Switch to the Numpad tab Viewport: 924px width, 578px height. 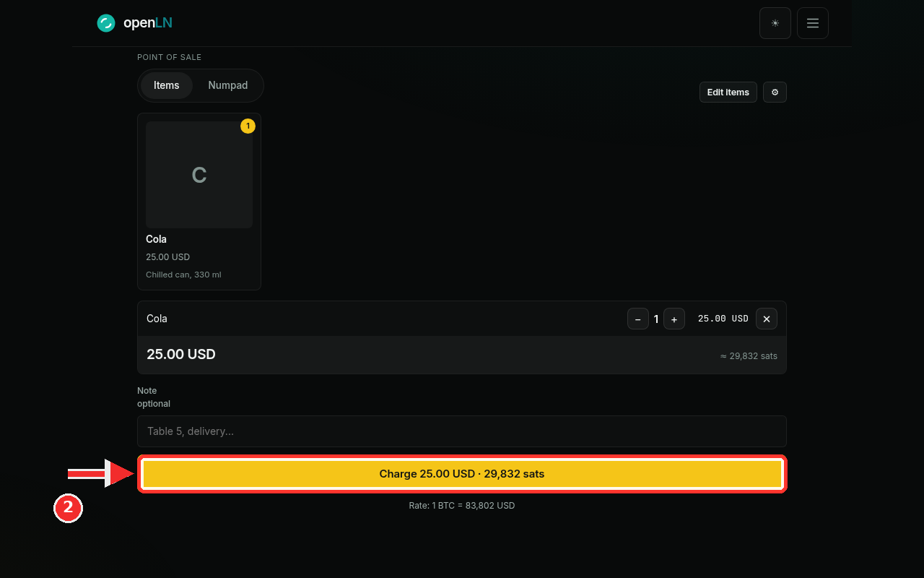[x=228, y=85]
